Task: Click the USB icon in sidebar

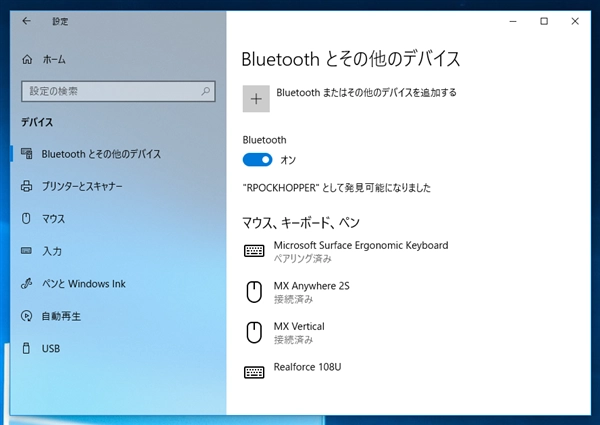Action: pyautogui.click(x=26, y=348)
